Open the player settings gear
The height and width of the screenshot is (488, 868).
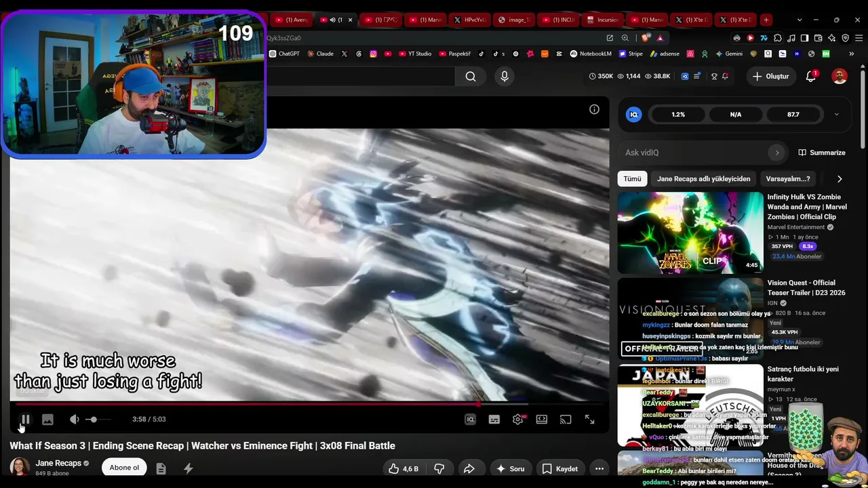pyautogui.click(x=518, y=420)
